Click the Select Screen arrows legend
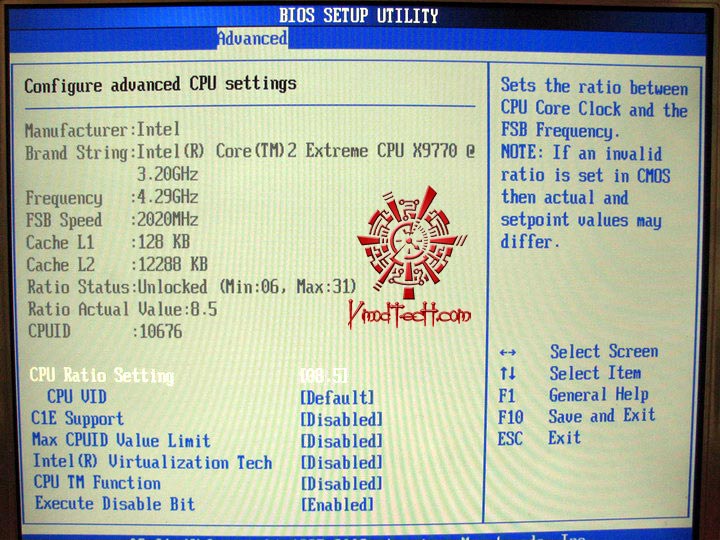The height and width of the screenshot is (540, 720). click(x=579, y=352)
